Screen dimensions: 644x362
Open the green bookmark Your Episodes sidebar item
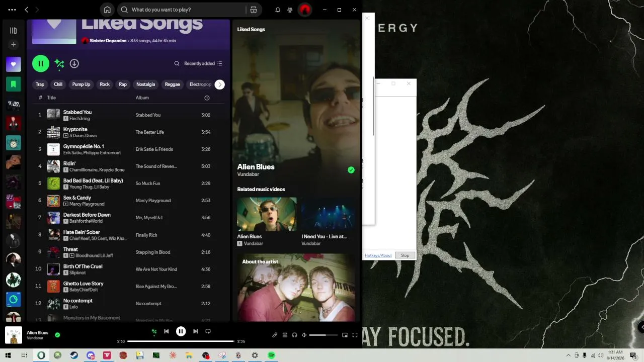click(14, 84)
